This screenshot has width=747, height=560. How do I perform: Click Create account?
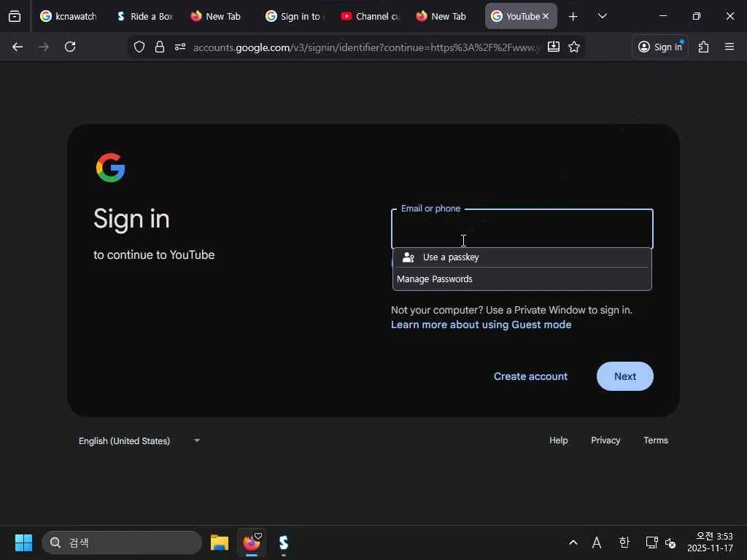[530, 376]
